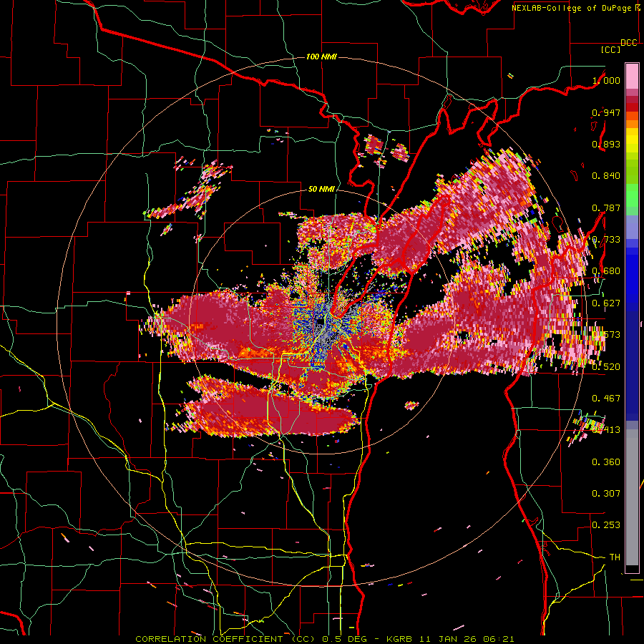The width and height of the screenshot is (644, 644).
Task: Click the 0.573 legend value
Action: 606,334
